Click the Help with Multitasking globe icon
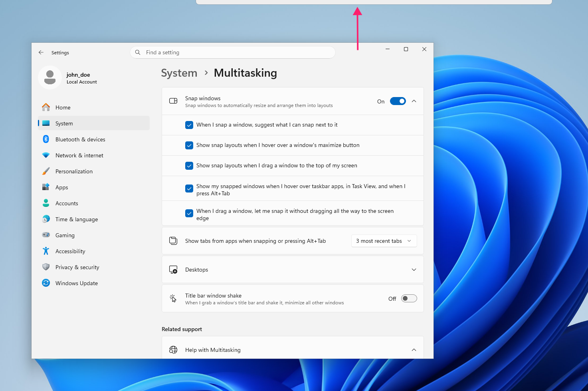The image size is (588, 391). (173, 350)
